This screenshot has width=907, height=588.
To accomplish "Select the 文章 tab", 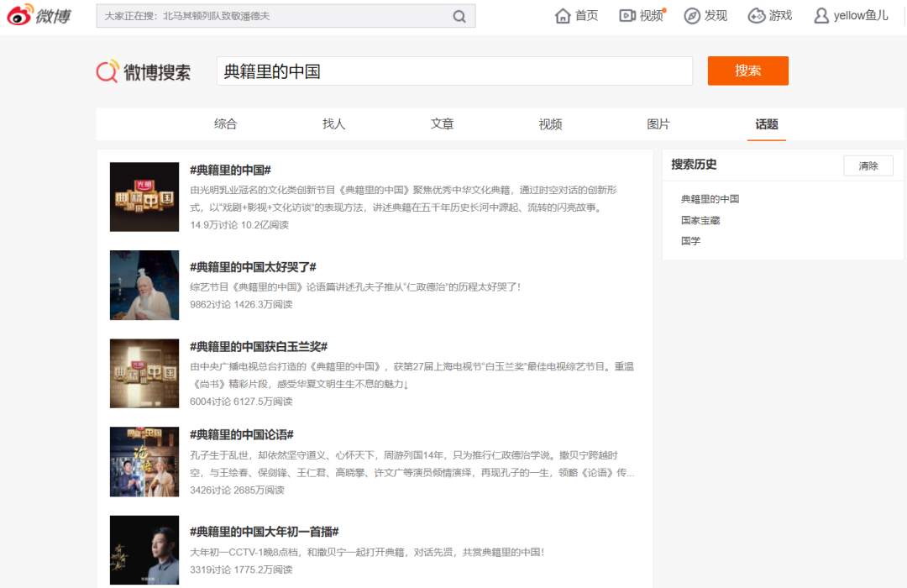I will click(442, 124).
